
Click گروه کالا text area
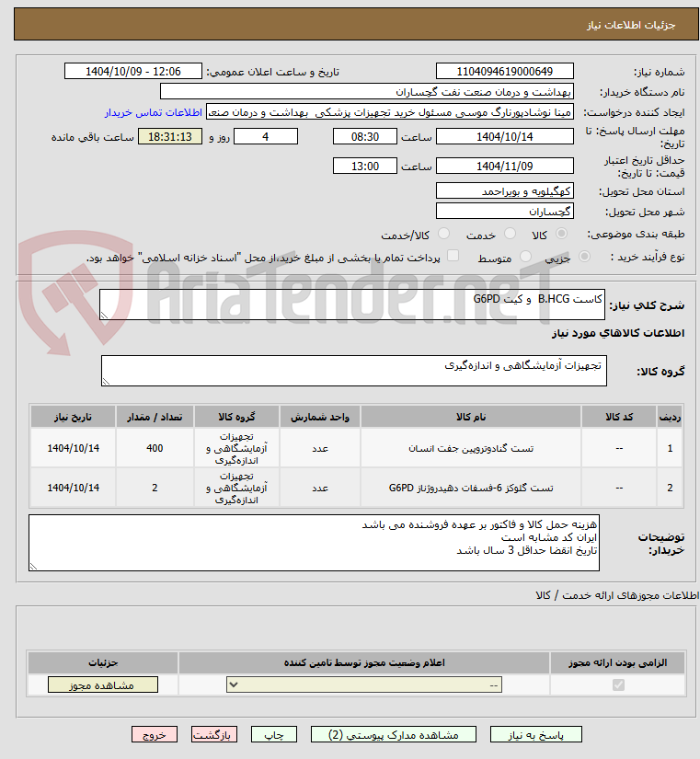pyautogui.click(x=354, y=371)
